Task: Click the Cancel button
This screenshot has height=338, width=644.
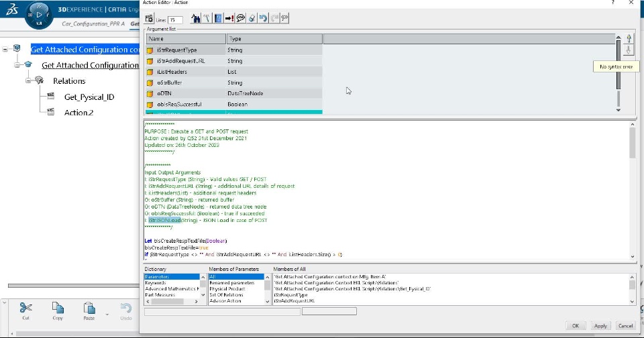Action: [625, 326]
